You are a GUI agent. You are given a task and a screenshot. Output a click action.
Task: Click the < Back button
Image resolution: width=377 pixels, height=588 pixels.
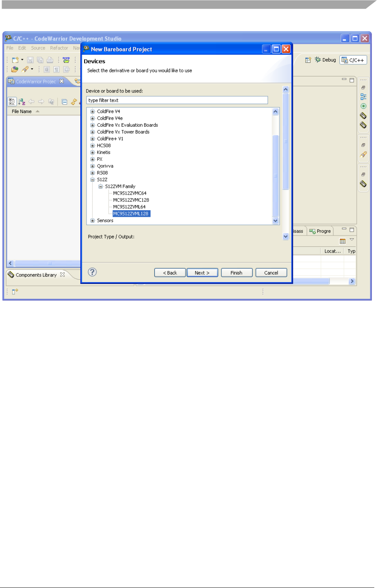(x=170, y=273)
